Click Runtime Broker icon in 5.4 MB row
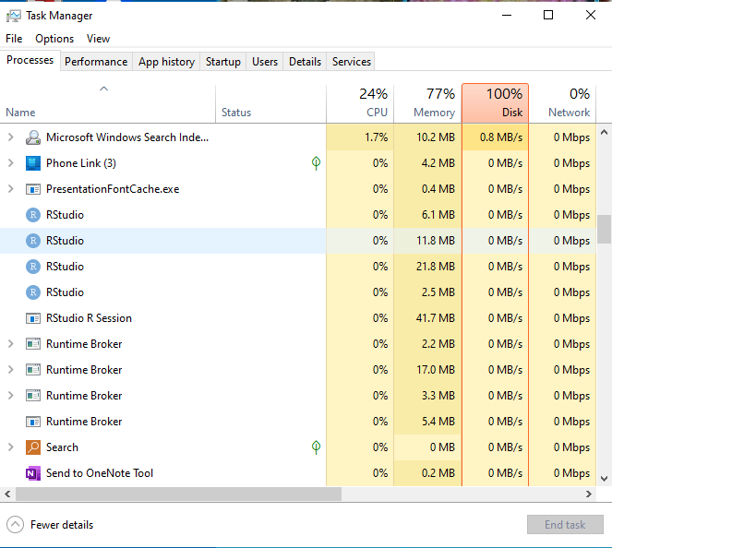 (x=33, y=422)
